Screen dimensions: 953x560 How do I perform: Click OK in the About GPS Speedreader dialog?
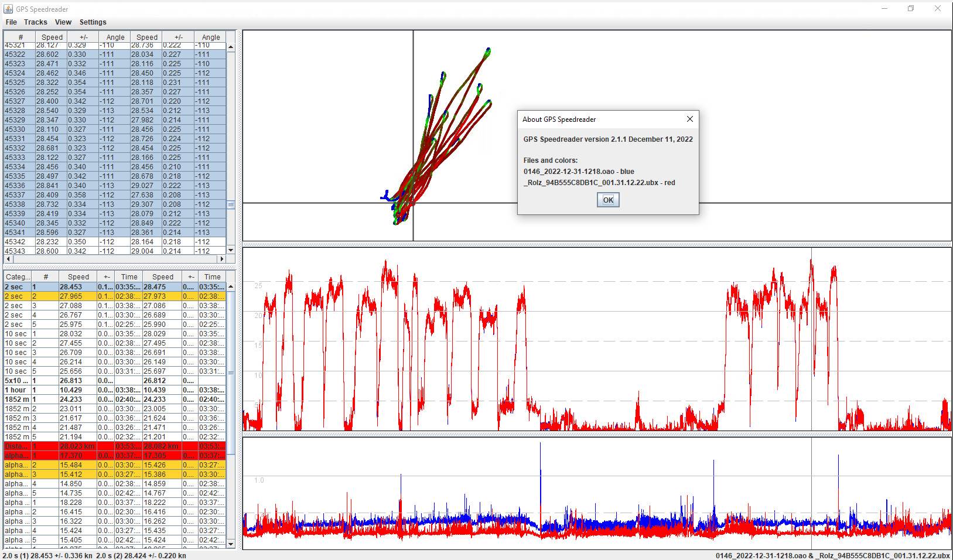608,200
